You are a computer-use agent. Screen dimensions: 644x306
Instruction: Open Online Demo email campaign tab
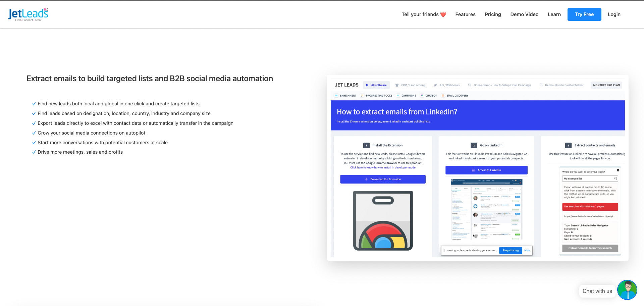point(499,85)
